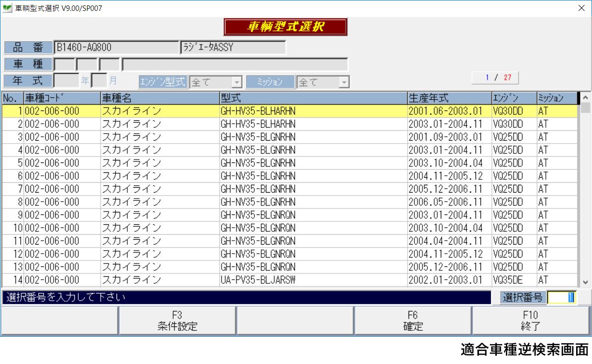This screenshot has width=592, height=364.
Task: Select row 13 in the vehicle list
Action: pyautogui.click(x=290, y=267)
